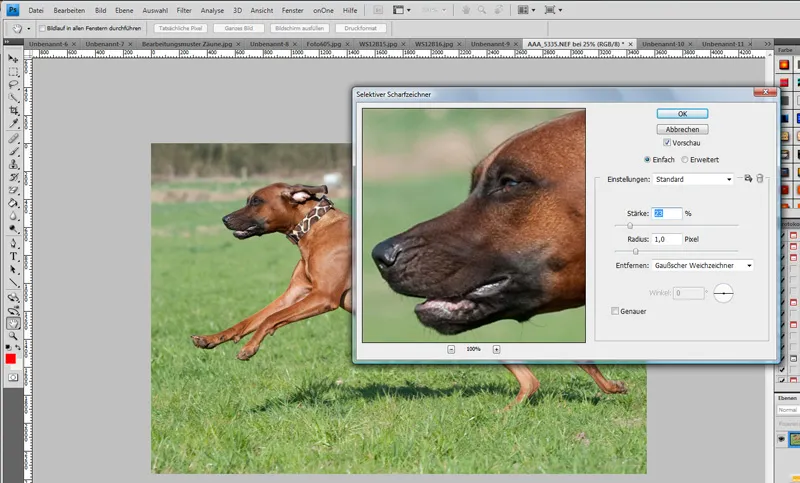
Task: Select the Brush tool
Action: [13, 151]
